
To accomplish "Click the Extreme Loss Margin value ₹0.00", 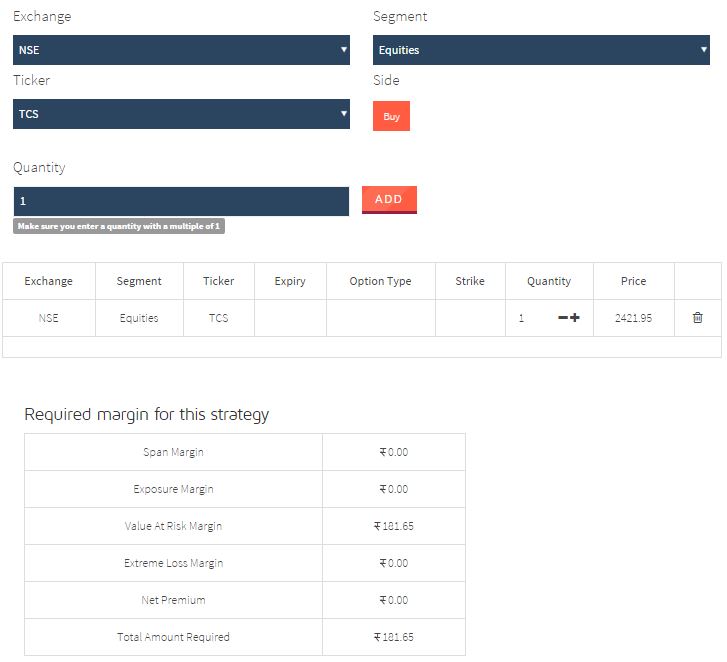I will coord(394,563).
